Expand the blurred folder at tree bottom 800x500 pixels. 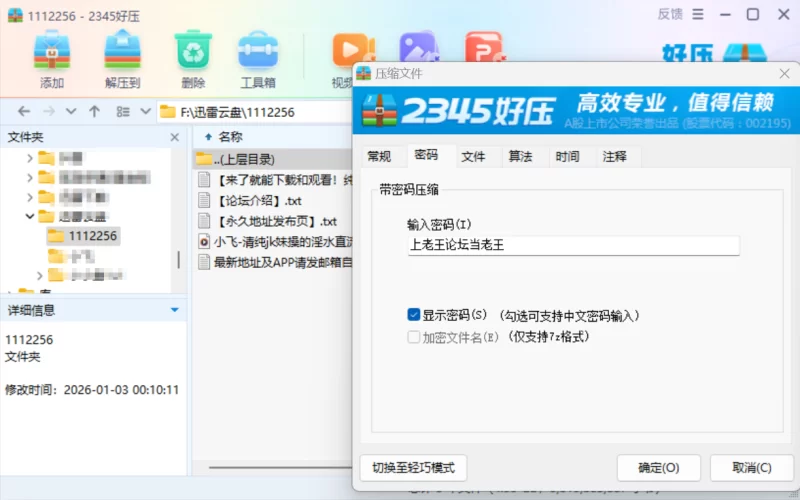pos(39,276)
